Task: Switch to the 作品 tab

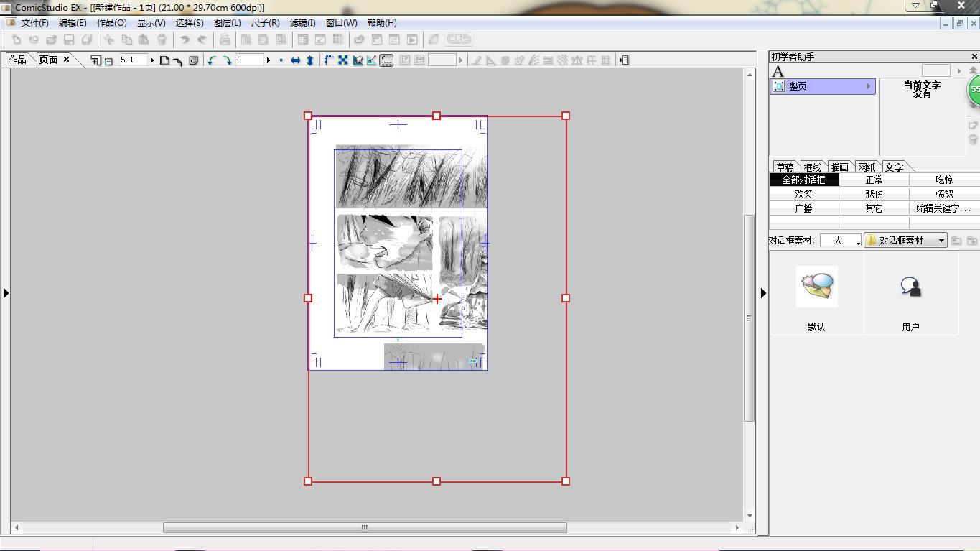Action: (18, 60)
